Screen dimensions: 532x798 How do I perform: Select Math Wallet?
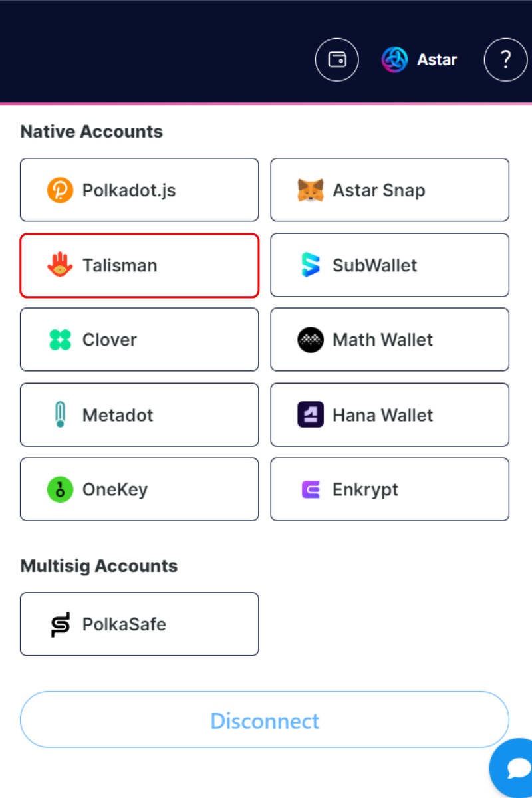[x=389, y=340]
